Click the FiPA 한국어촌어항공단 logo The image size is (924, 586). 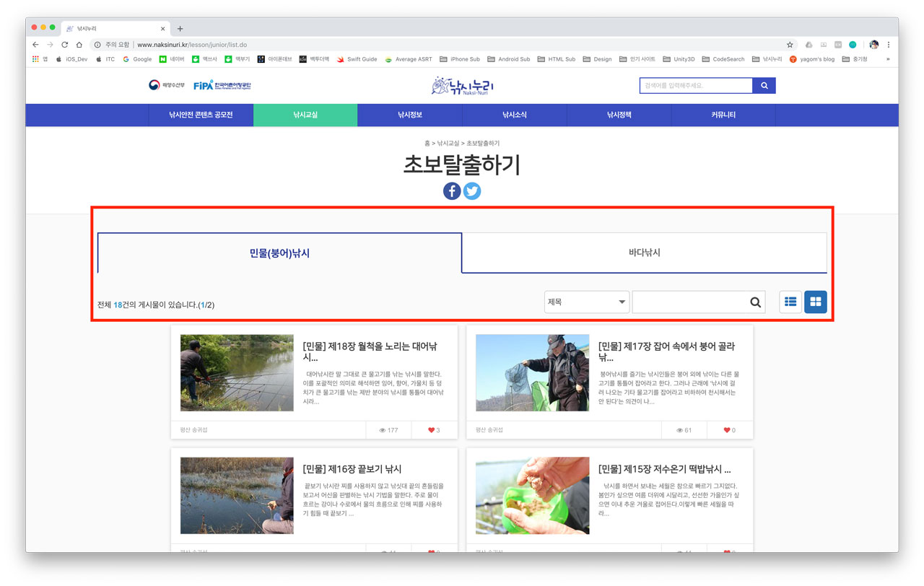224,84
